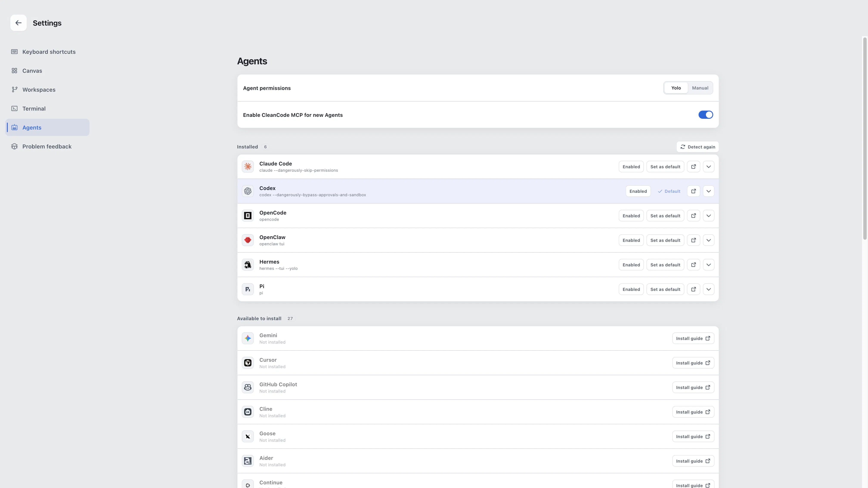868x488 pixels.
Task: Click the Aider logo icon
Action: 248,461
